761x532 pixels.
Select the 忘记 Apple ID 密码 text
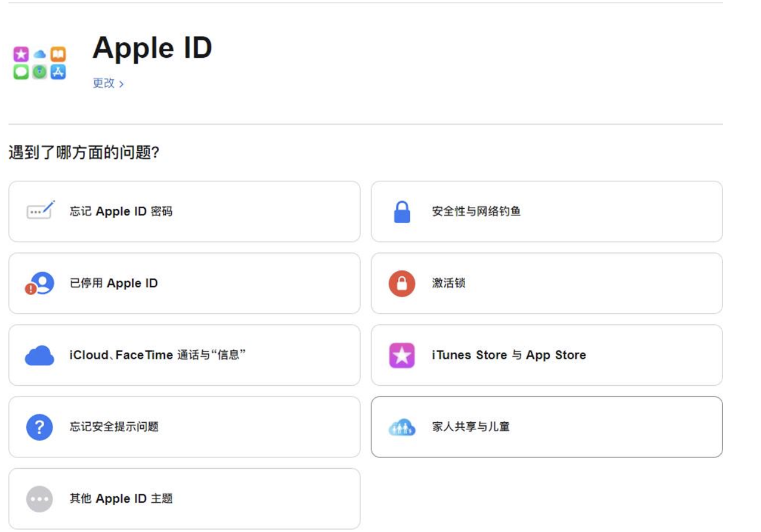(121, 211)
